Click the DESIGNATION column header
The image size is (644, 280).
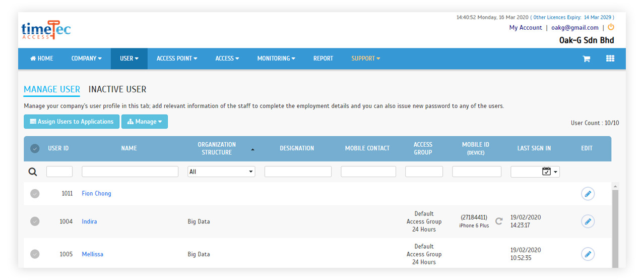click(297, 148)
